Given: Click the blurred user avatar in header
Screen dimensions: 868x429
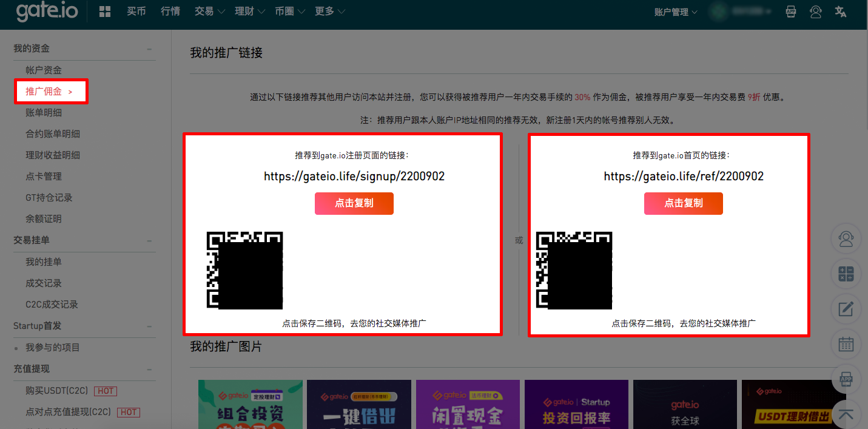Looking at the screenshot, I should pos(720,12).
